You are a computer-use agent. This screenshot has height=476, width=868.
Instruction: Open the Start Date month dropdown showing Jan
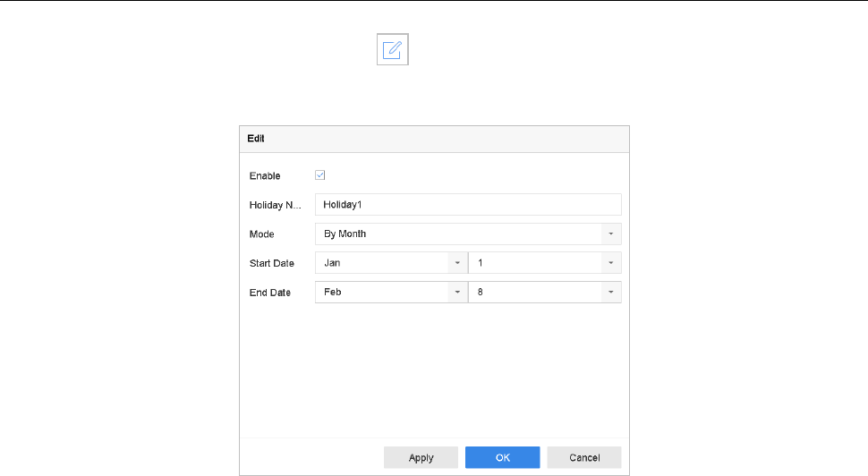tap(381, 264)
